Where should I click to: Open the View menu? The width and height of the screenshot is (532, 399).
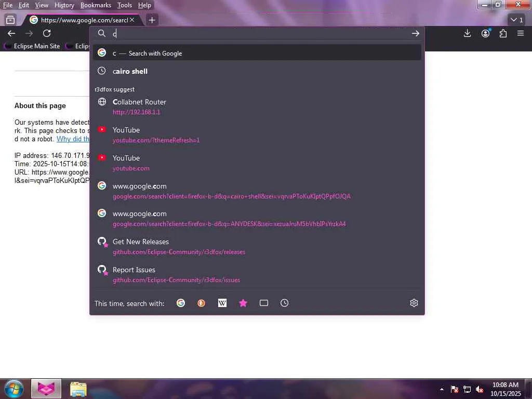pos(42,5)
